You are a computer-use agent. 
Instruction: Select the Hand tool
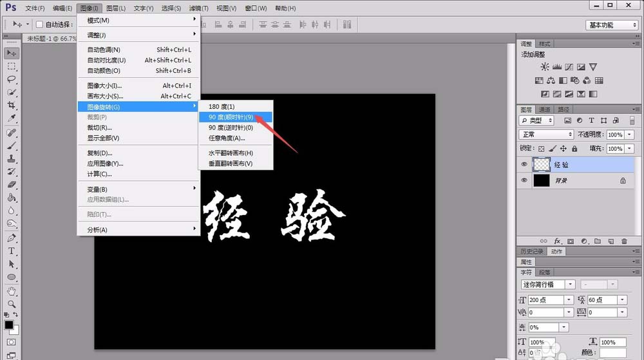click(12, 292)
